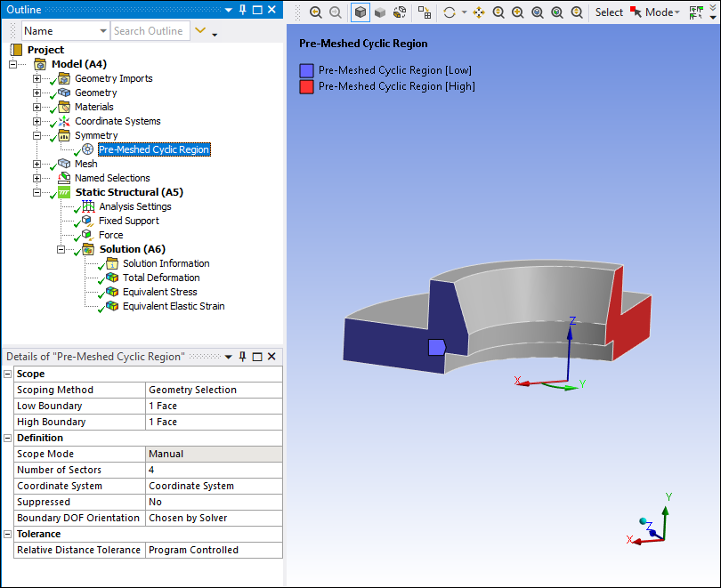Image resolution: width=721 pixels, height=588 pixels.
Task: Collapse the Tolerance section in Details
Action: [x=8, y=534]
